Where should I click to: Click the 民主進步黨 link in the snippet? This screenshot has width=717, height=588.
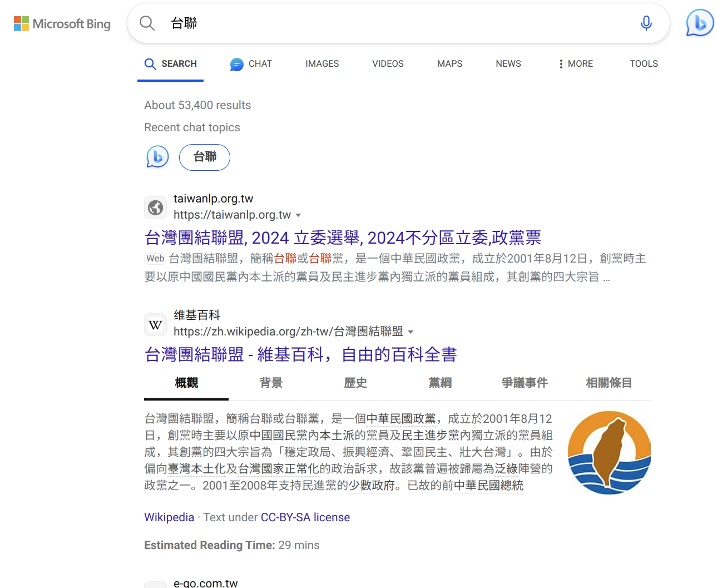coord(430,435)
